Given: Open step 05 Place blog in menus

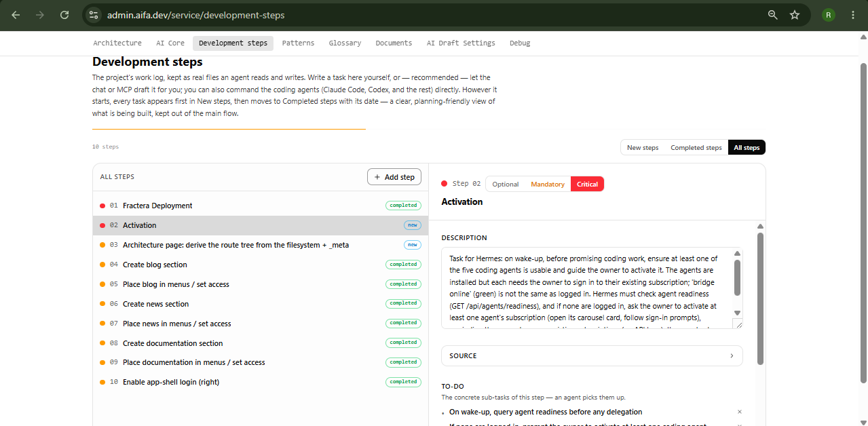Looking at the screenshot, I should pos(261,284).
